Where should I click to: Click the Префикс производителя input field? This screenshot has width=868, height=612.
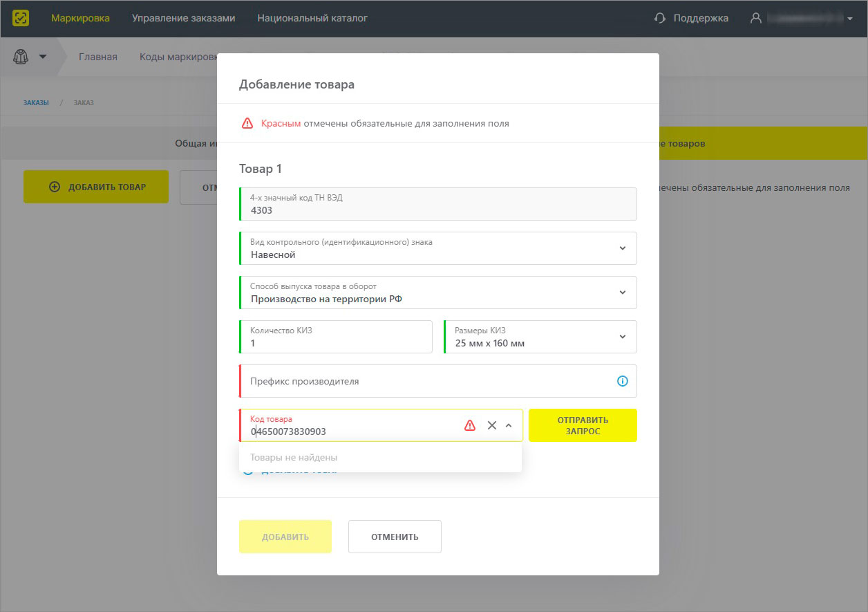pyautogui.click(x=438, y=381)
